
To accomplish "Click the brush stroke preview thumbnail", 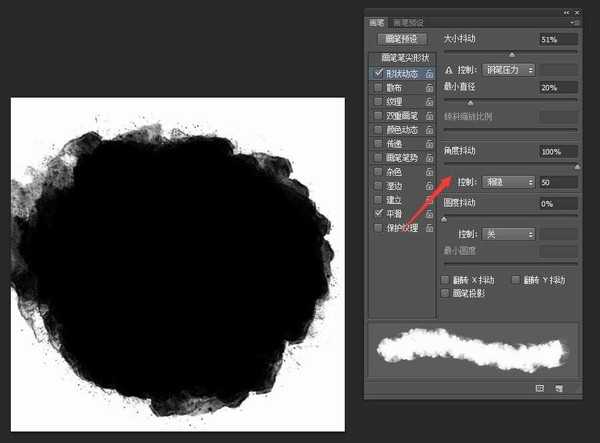I will (473, 350).
